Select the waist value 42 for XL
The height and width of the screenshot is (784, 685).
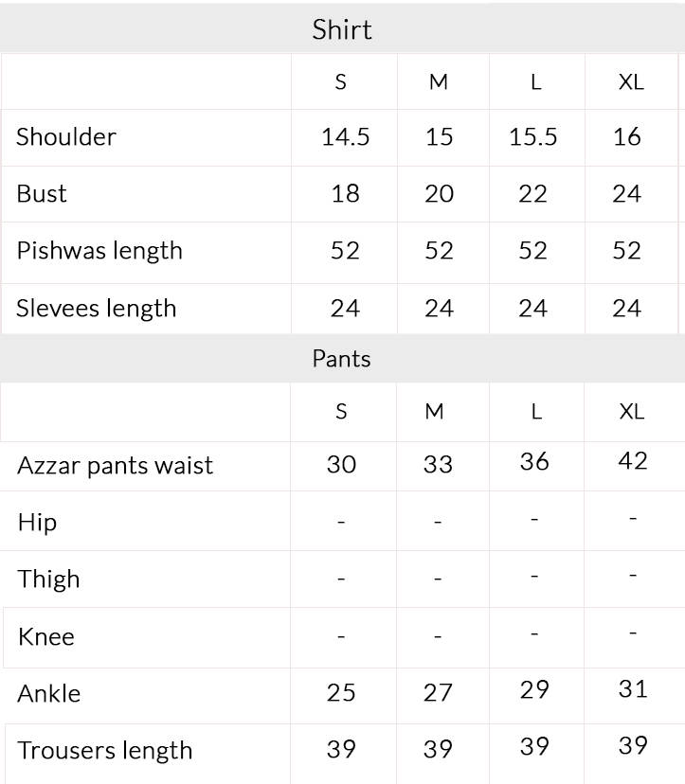(x=632, y=461)
